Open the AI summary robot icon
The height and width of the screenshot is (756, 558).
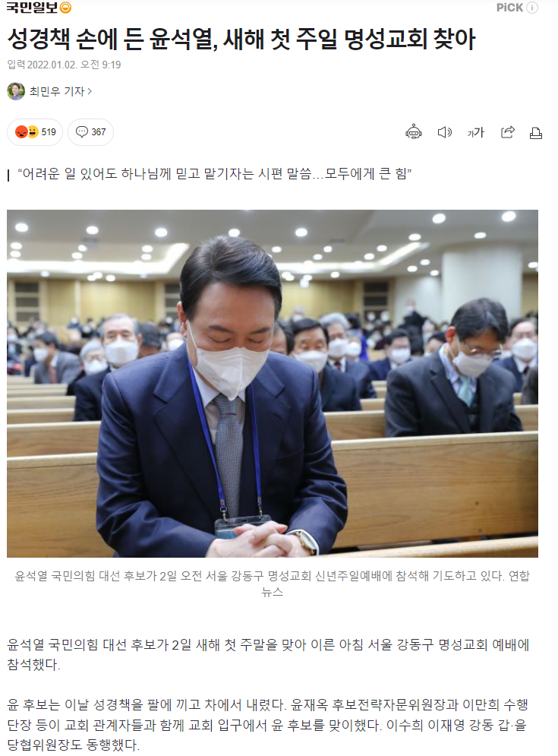pyautogui.click(x=414, y=132)
